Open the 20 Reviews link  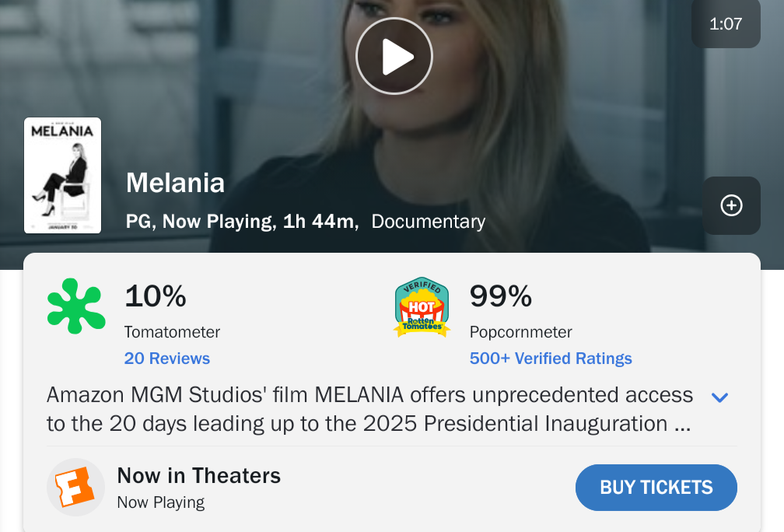point(167,359)
